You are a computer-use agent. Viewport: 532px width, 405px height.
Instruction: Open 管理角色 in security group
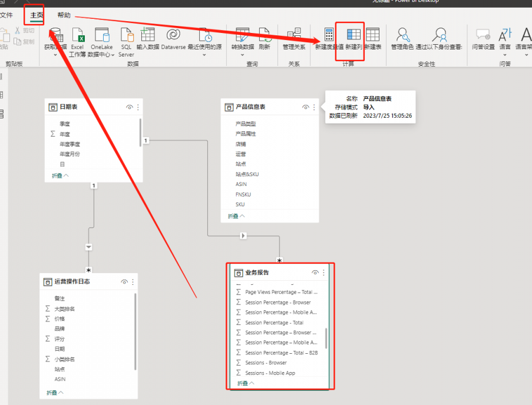[x=402, y=36]
